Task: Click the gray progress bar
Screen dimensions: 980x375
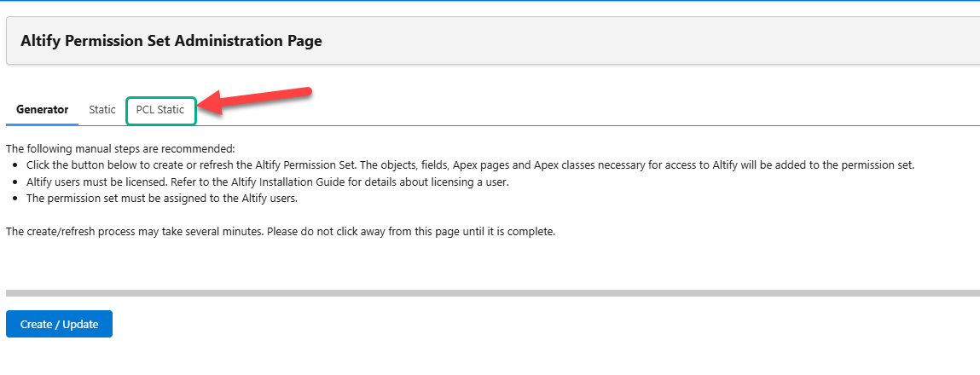Action: click(x=492, y=293)
